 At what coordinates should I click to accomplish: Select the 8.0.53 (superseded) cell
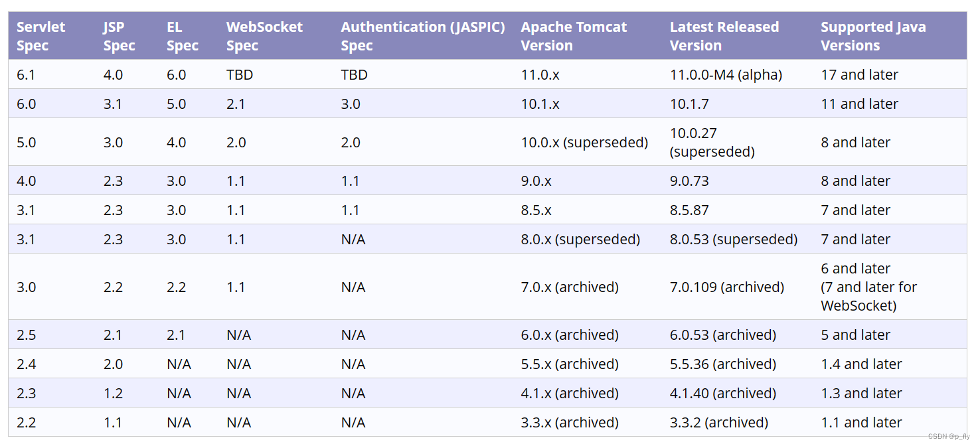pos(734,240)
